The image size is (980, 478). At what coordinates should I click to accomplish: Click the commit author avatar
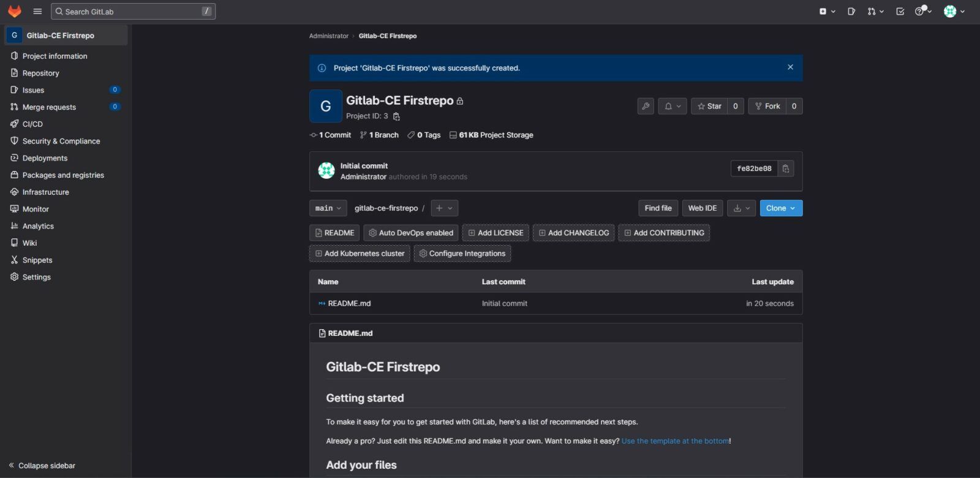326,170
